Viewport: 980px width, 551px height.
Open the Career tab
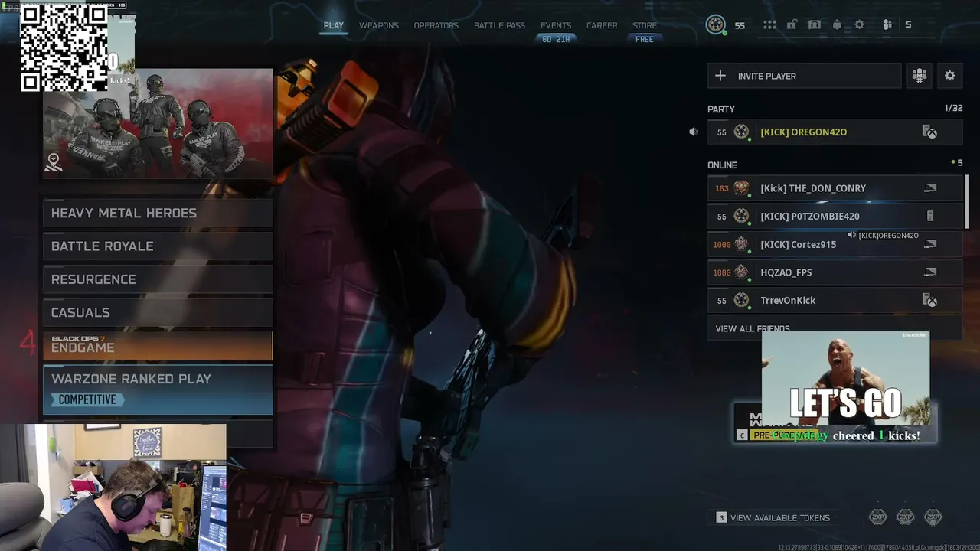[602, 25]
